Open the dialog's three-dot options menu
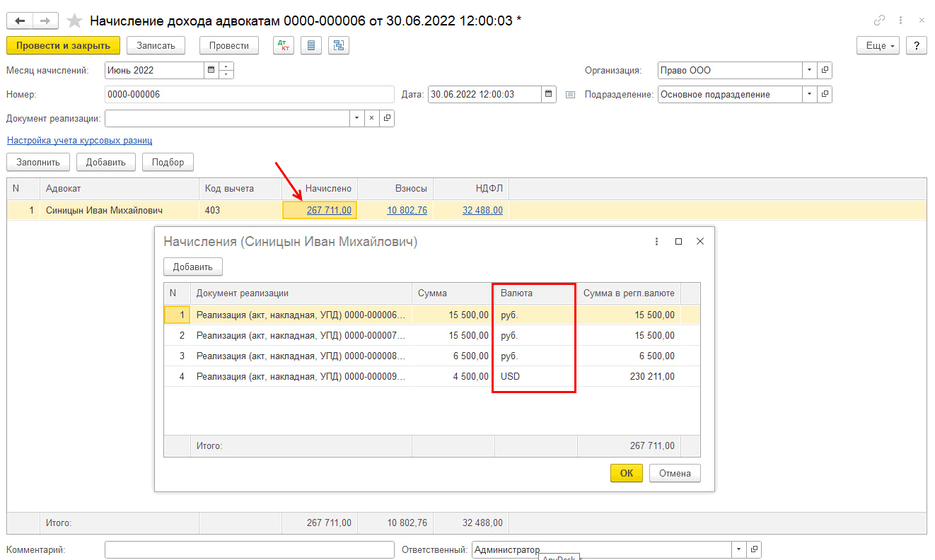 [657, 241]
